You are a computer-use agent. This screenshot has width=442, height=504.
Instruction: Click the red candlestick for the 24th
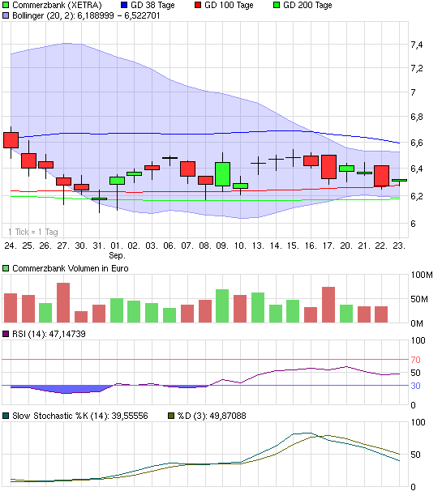[x=11, y=140]
